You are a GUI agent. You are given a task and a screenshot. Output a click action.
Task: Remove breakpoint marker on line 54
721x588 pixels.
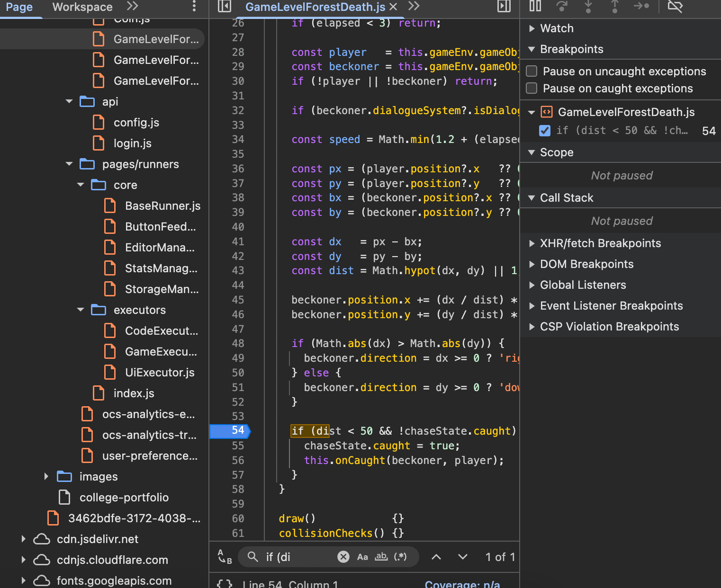pos(230,431)
